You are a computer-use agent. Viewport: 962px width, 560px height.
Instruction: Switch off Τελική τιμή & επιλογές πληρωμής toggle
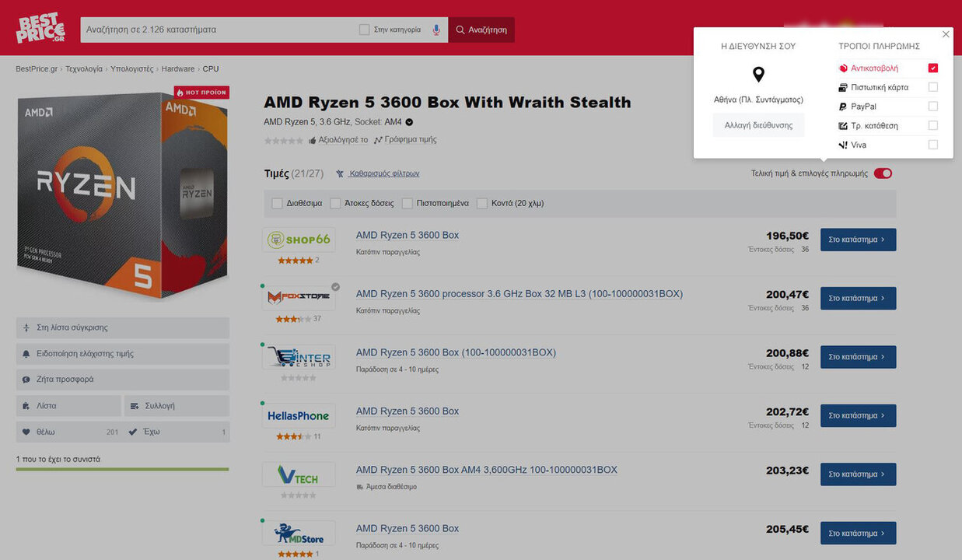pos(883,173)
